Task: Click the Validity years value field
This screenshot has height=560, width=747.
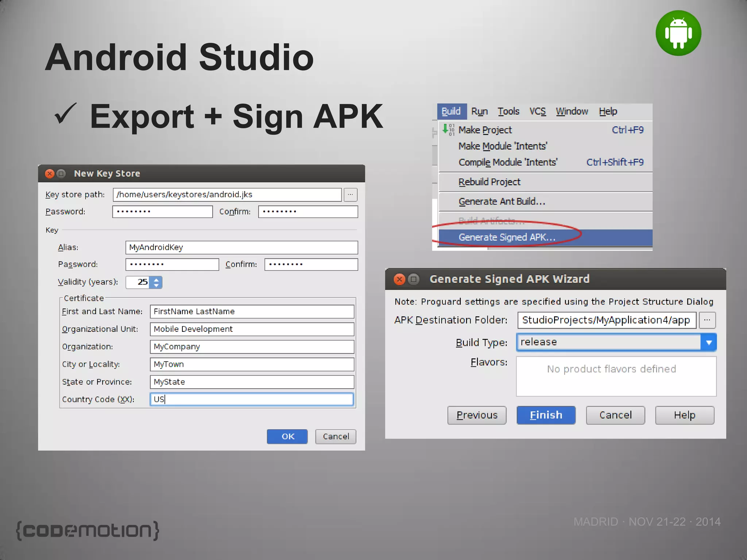Action: click(138, 283)
